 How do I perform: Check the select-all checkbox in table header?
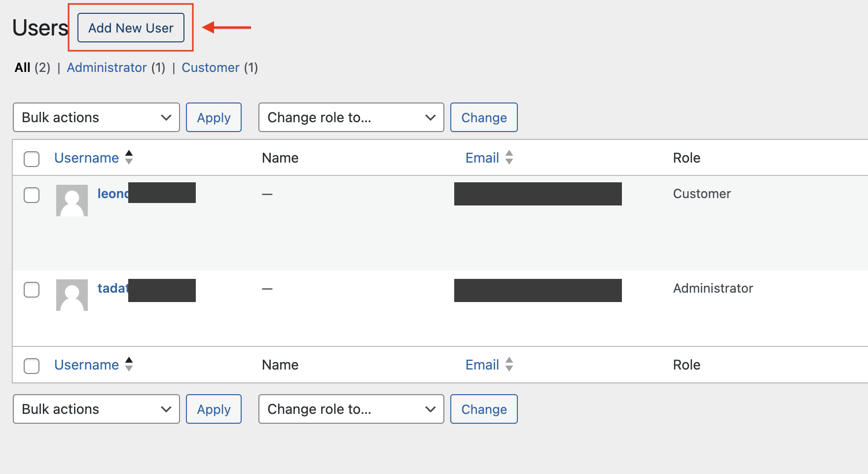click(32, 159)
